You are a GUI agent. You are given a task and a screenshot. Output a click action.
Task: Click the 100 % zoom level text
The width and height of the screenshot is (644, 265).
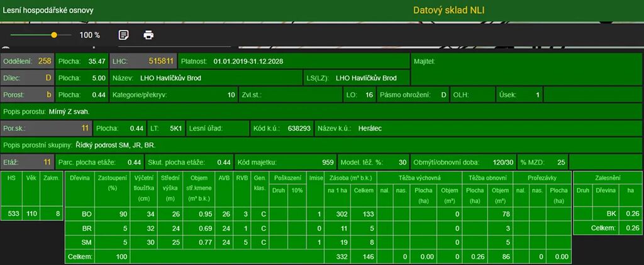coord(89,35)
